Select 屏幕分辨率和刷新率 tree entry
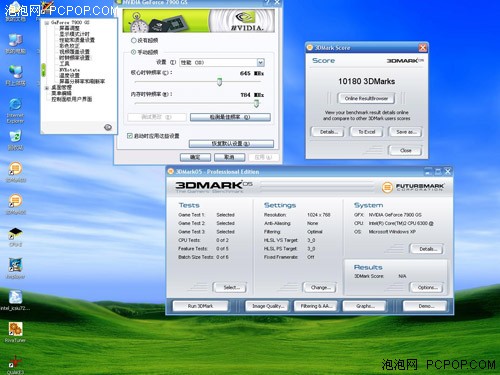The image size is (500, 375). [x=82, y=81]
